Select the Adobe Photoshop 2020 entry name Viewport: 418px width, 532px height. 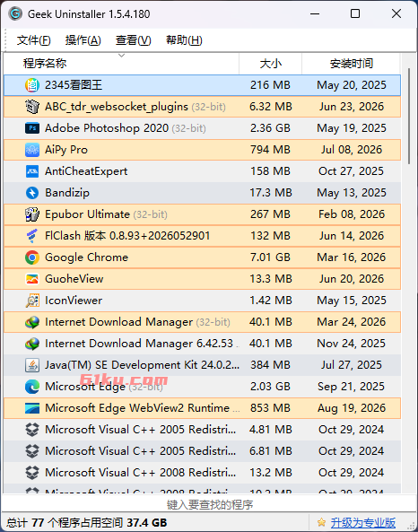point(107,128)
